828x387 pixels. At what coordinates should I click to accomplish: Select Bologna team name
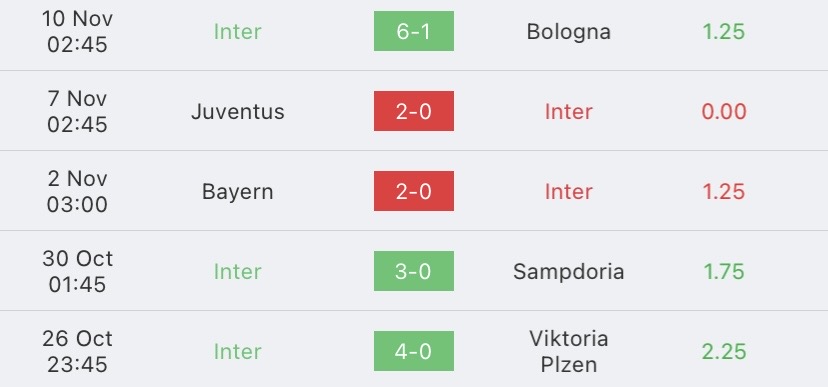(568, 32)
